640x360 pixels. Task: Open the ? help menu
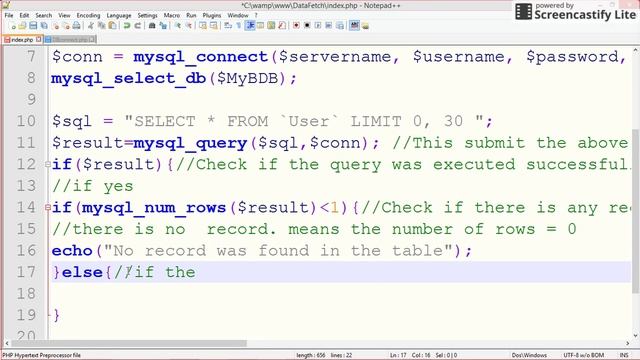tap(256, 15)
